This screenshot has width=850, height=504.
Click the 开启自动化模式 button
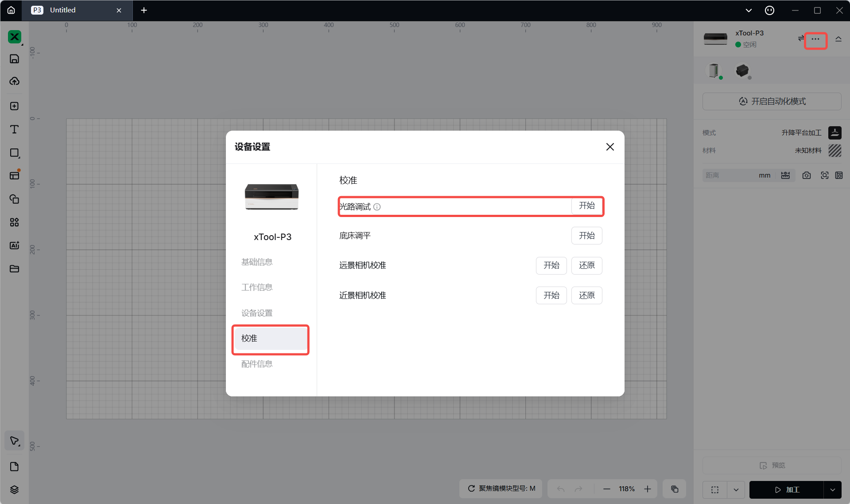tap(772, 101)
